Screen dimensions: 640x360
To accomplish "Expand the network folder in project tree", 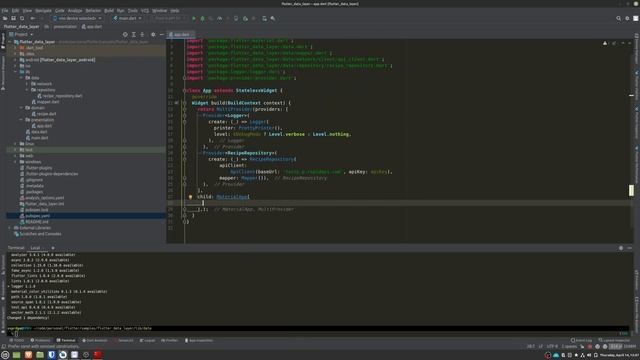I will (27, 84).
